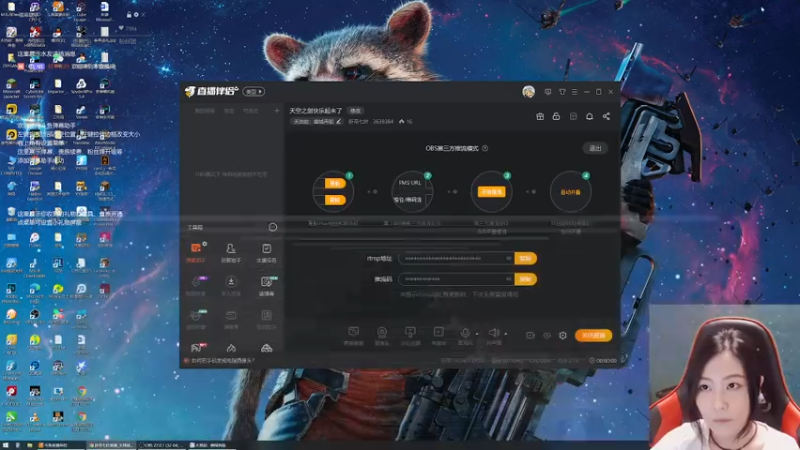
Task: Click the share room icon
Action: (x=606, y=116)
